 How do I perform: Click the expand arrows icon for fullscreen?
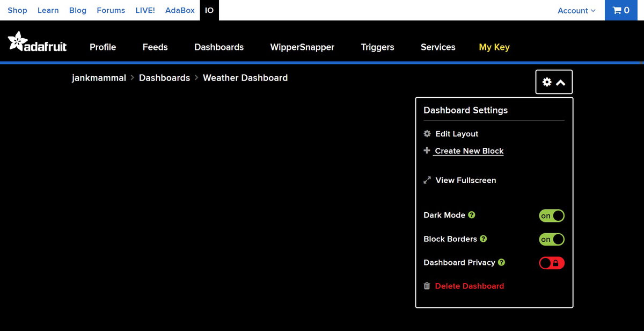pyautogui.click(x=427, y=180)
